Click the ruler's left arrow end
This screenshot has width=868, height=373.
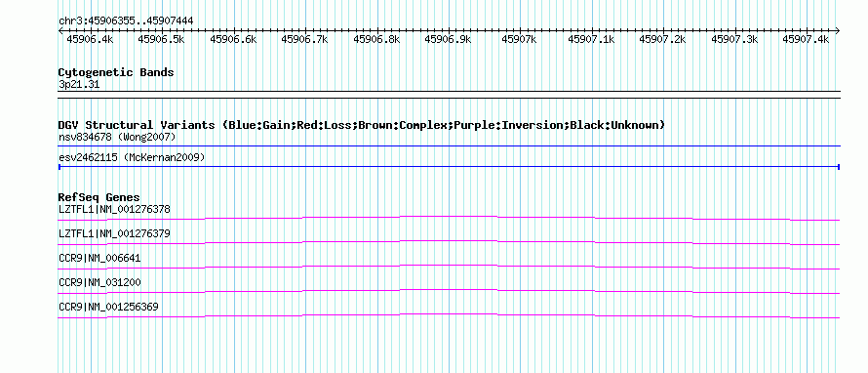tap(60, 30)
